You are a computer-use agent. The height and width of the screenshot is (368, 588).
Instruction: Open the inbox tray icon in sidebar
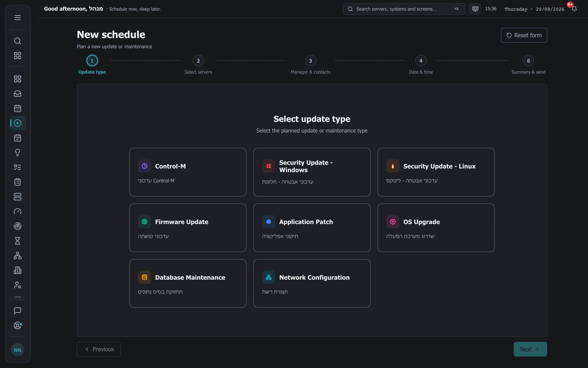(18, 94)
